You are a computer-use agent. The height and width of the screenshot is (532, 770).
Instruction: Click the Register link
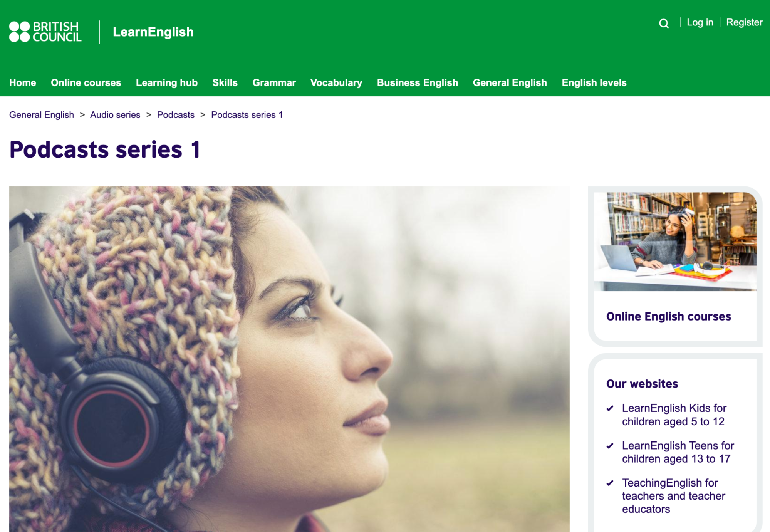tap(744, 22)
